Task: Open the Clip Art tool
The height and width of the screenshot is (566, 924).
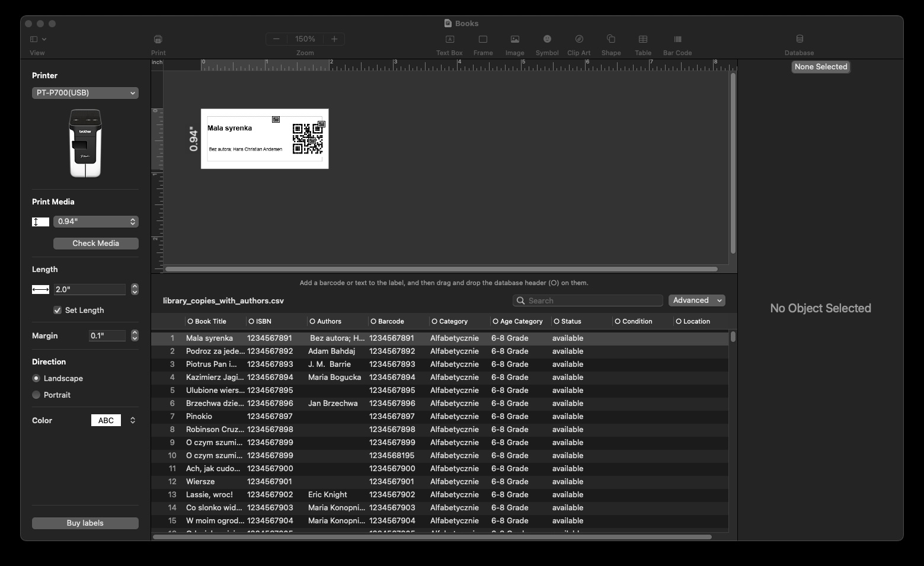Action: (x=579, y=39)
